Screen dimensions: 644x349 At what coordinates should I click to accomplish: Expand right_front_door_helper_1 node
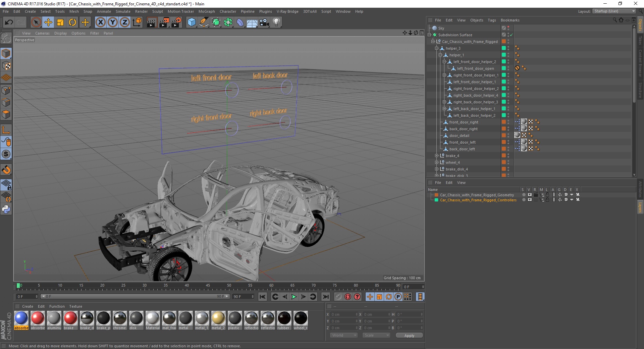click(x=444, y=75)
